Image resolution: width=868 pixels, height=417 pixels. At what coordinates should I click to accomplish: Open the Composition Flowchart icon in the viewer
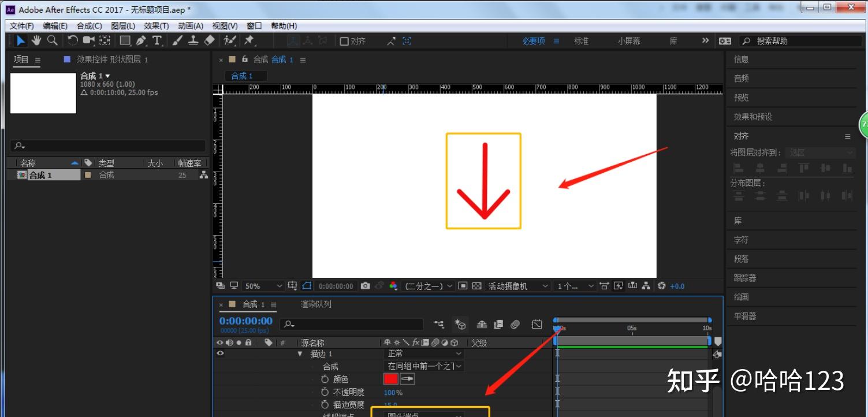pyautogui.click(x=646, y=286)
